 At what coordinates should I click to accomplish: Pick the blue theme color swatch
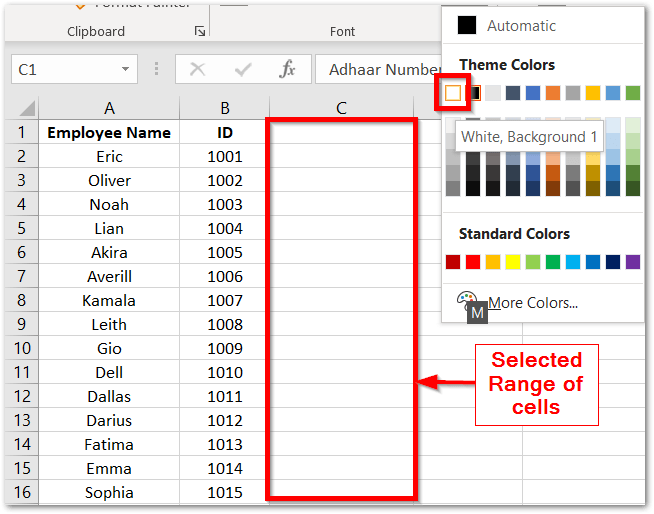(x=533, y=93)
